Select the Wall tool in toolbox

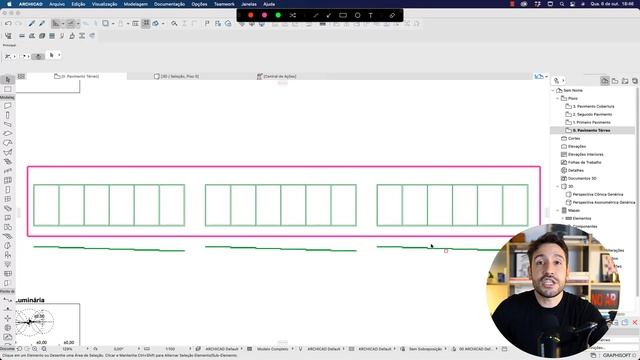point(7,106)
